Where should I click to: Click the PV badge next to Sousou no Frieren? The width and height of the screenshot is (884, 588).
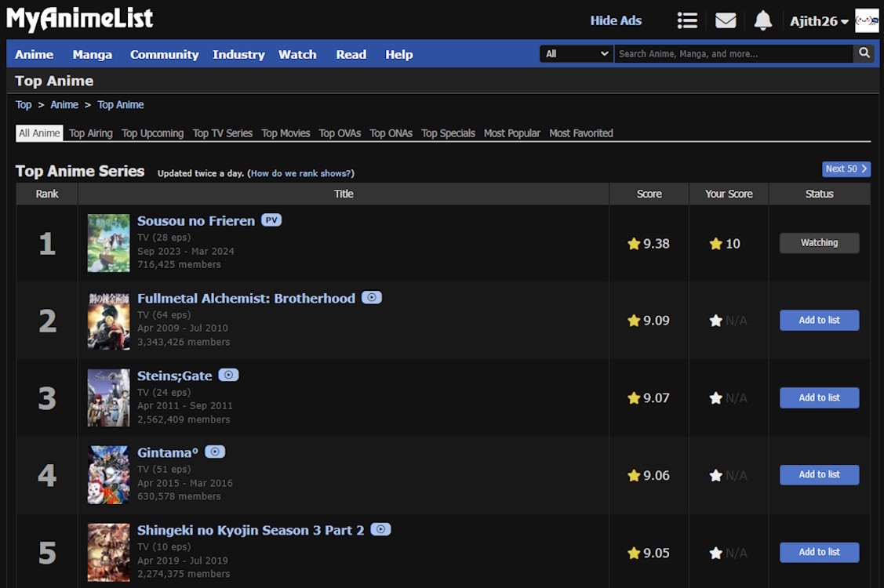coord(271,220)
